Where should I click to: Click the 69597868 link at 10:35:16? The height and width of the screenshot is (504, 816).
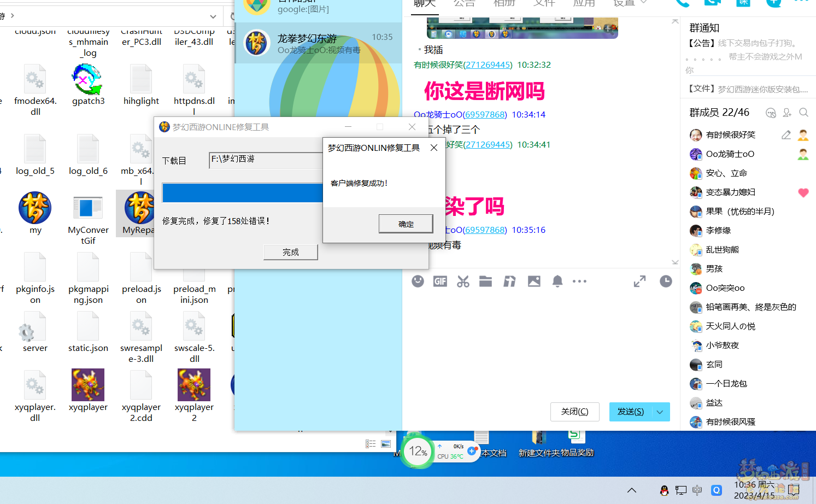point(485,230)
